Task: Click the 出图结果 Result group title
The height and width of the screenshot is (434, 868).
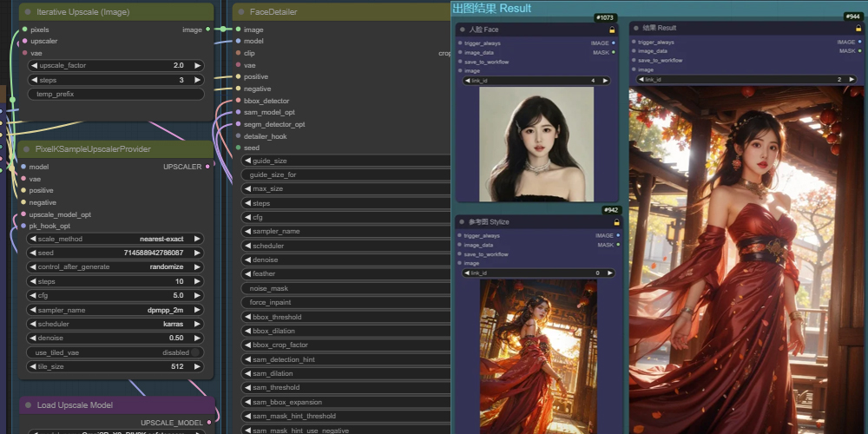Action: pos(491,9)
